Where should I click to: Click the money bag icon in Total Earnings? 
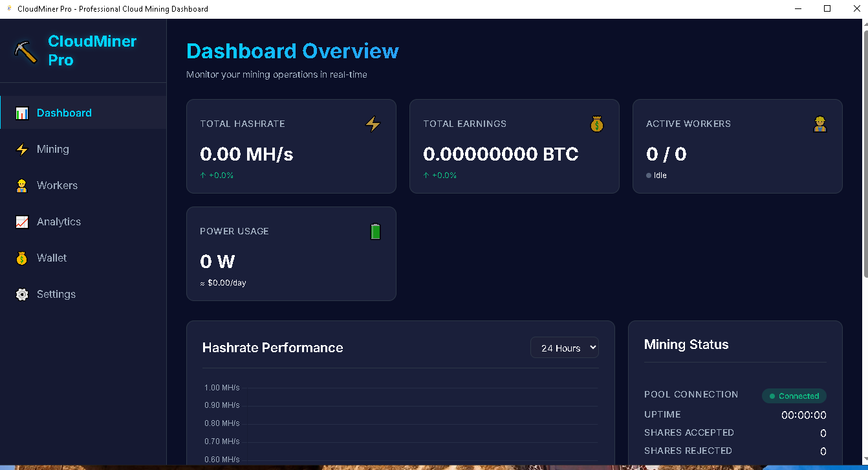coord(596,124)
